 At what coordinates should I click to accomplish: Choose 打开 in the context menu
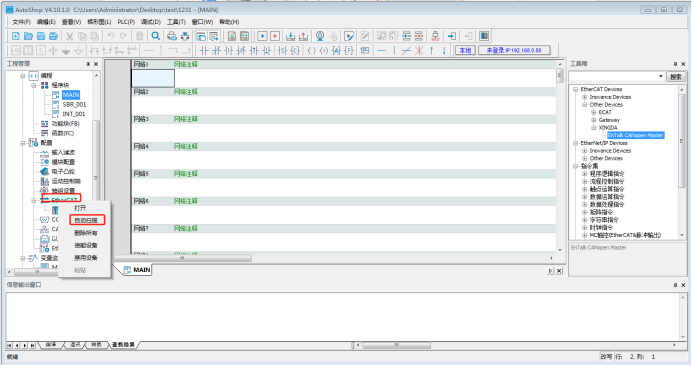point(80,208)
